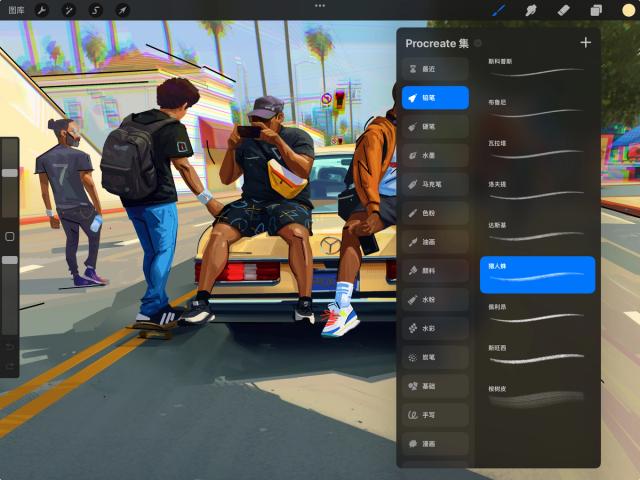Open the 最近 recent brushes category
This screenshot has width=640, height=480.
click(x=435, y=69)
